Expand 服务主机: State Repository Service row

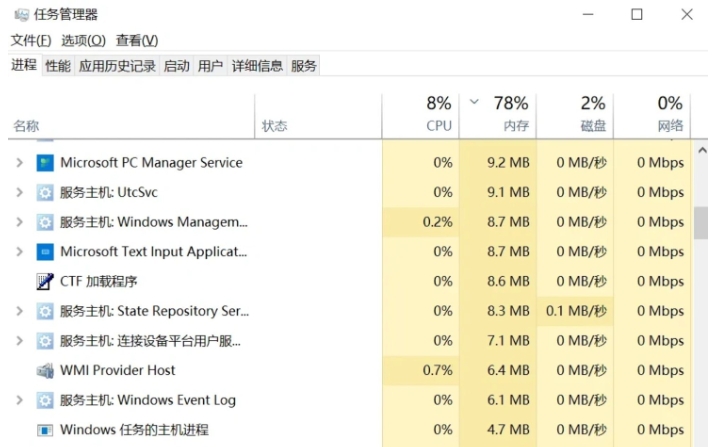click(20, 311)
